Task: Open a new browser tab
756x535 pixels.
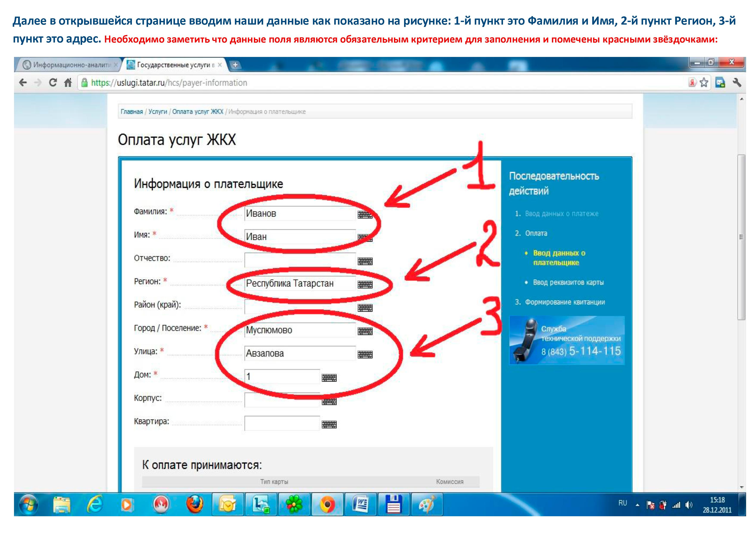Action: pyautogui.click(x=235, y=65)
